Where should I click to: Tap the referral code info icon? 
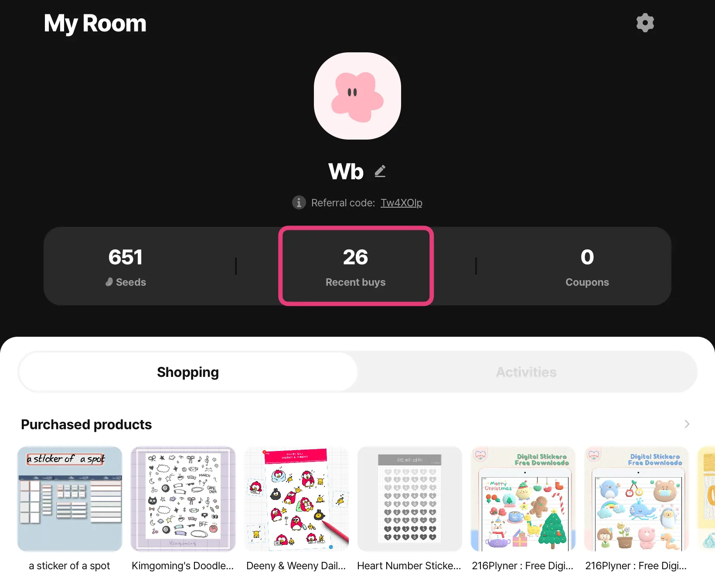(299, 202)
